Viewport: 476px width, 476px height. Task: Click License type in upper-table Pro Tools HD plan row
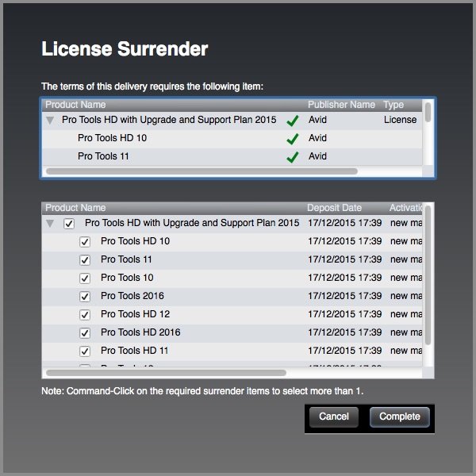400,120
